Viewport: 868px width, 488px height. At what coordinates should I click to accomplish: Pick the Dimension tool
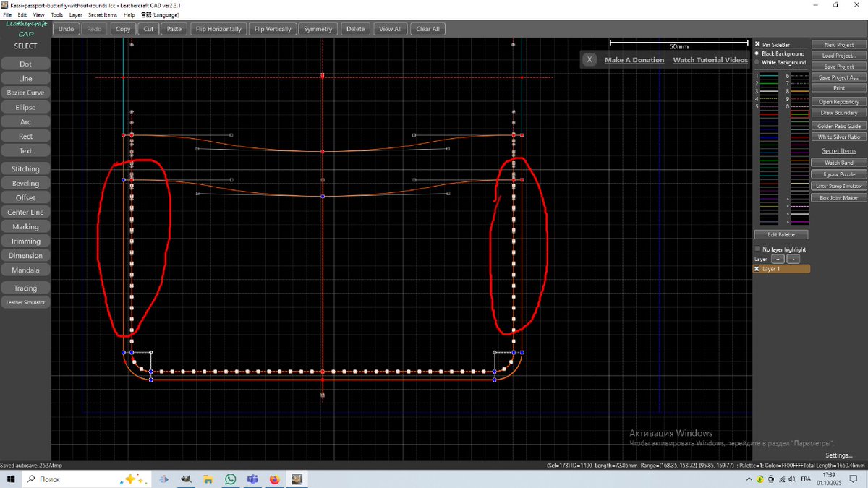pyautogui.click(x=25, y=255)
